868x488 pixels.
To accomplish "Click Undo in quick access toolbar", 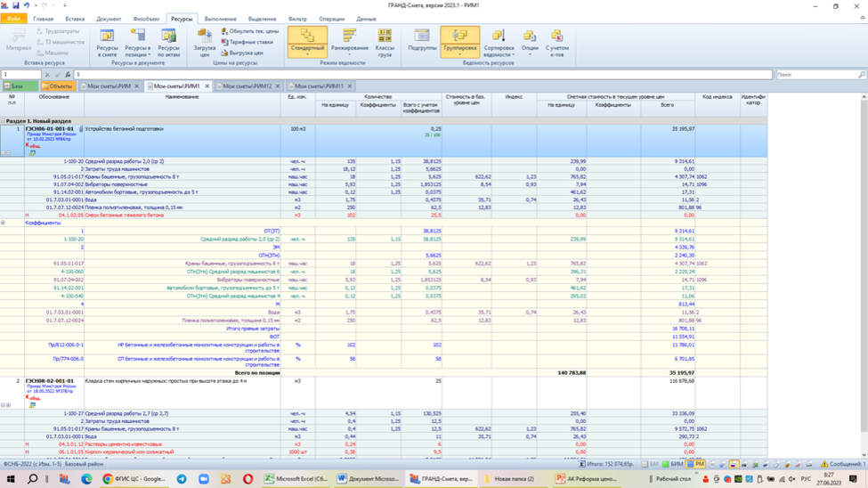I will pyautogui.click(x=26, y=5).
